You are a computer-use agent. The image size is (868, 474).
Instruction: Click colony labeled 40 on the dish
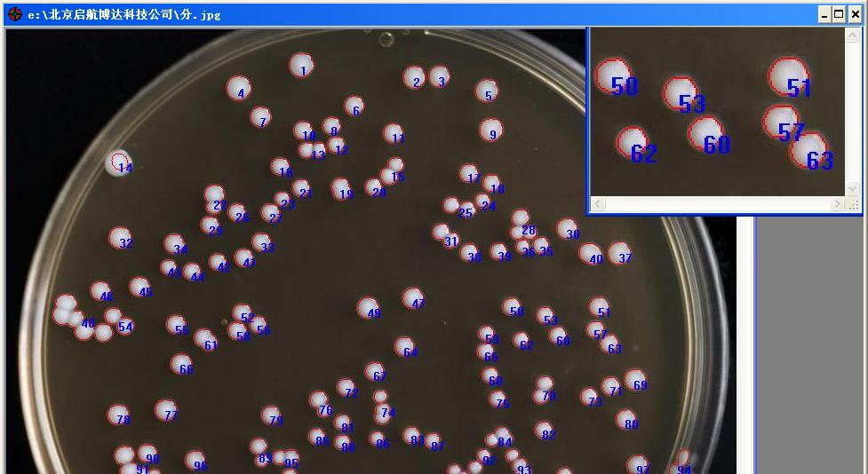click(590, 254)
